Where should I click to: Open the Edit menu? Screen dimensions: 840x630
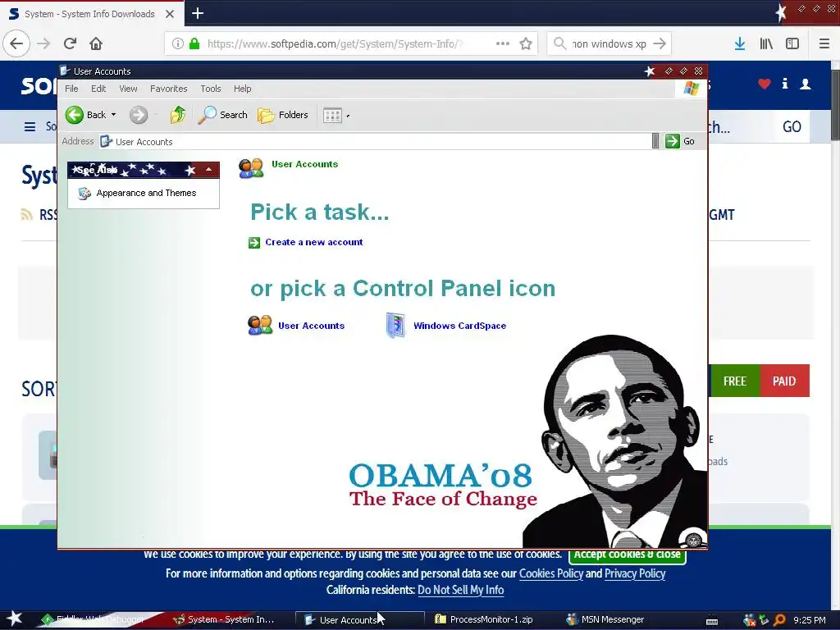(x=98, y=89)
